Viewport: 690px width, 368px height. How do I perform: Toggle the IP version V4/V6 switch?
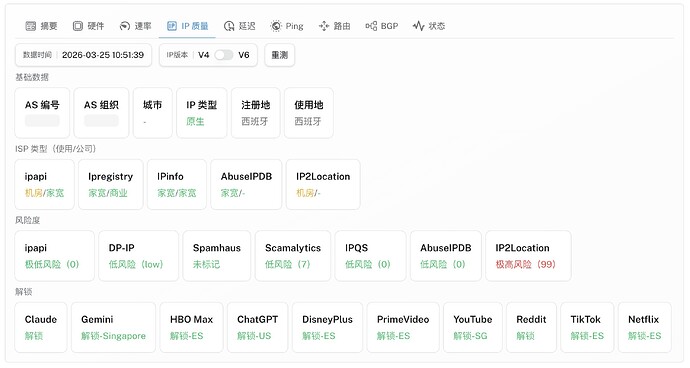coord(224,55)
